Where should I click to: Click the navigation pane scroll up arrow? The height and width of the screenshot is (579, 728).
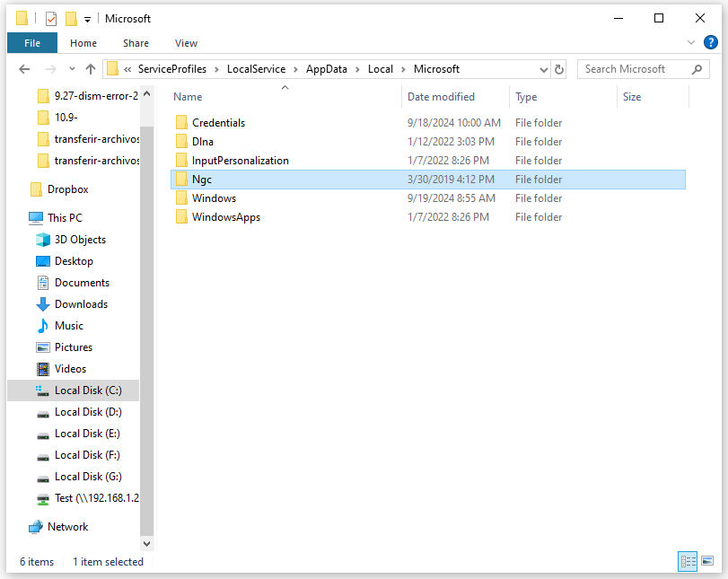[x=146, y=93]
